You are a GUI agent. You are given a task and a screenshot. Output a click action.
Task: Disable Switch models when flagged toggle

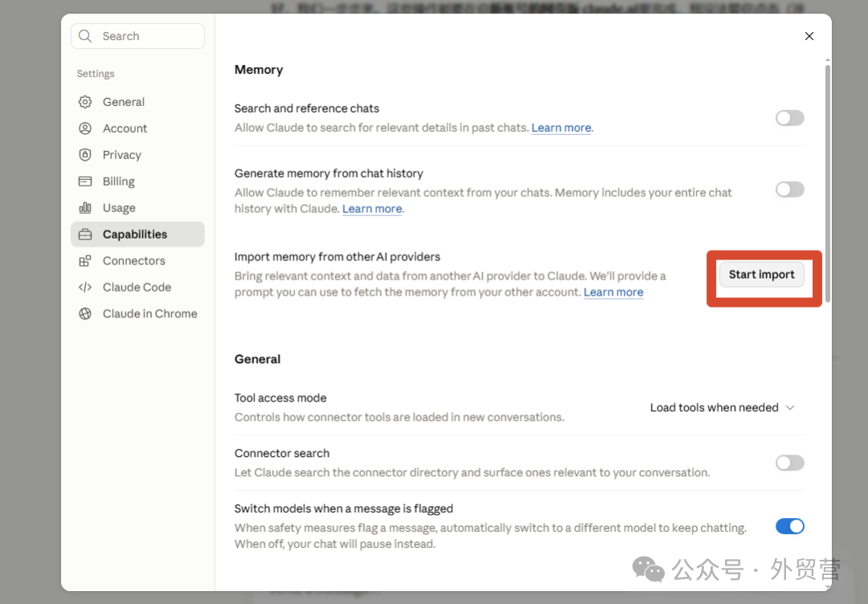coord(789,526)
